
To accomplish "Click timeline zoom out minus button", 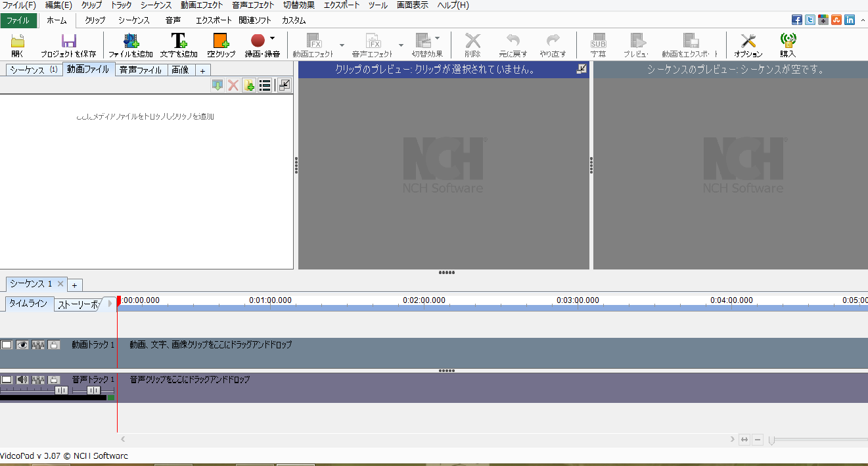I will [x=758, y=440].
